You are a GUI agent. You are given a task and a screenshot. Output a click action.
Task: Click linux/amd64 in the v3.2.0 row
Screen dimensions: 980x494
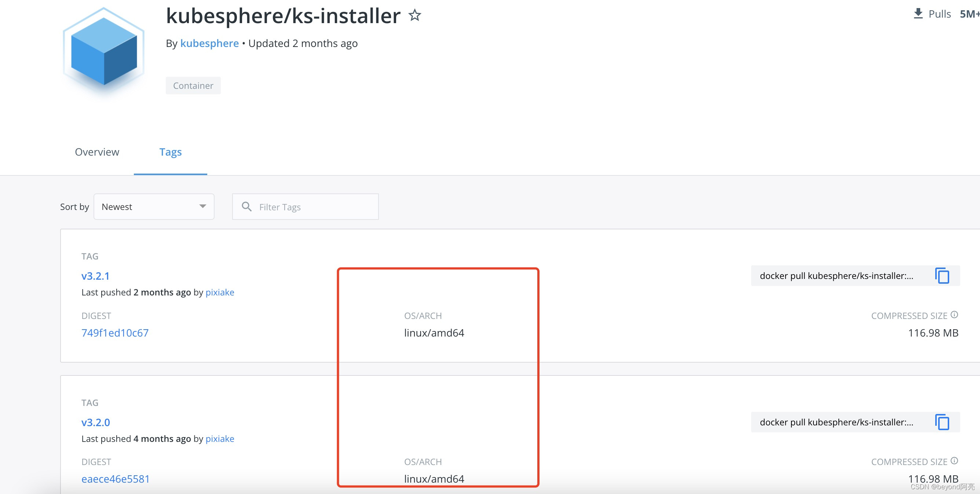(434, 479)
